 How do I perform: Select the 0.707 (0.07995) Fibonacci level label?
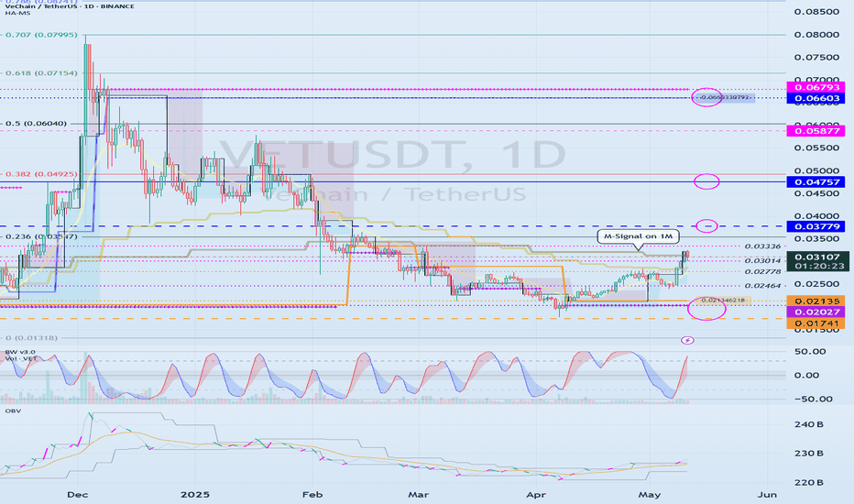41,35
